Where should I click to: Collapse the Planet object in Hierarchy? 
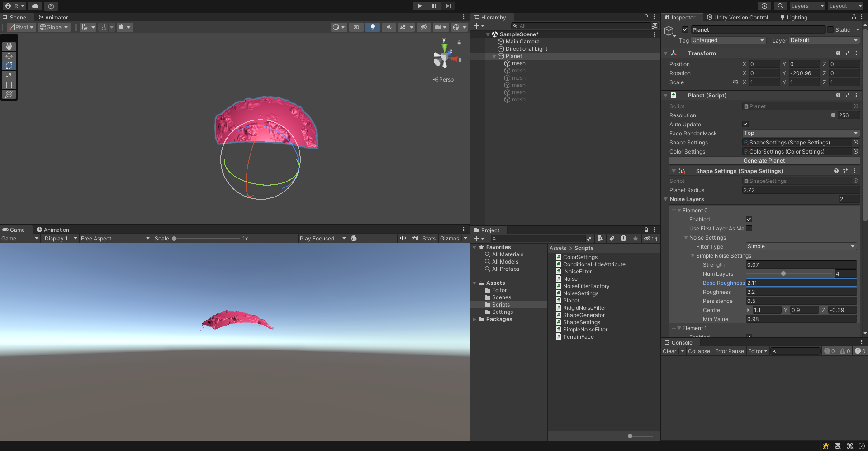494,56
